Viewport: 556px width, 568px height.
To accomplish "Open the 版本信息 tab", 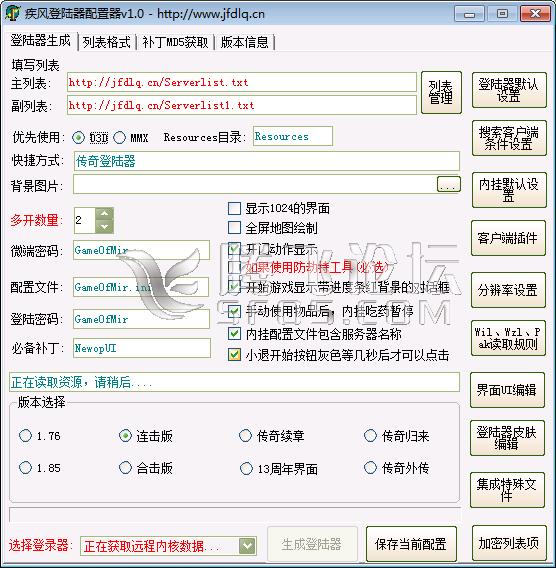I will pos(244,42).
